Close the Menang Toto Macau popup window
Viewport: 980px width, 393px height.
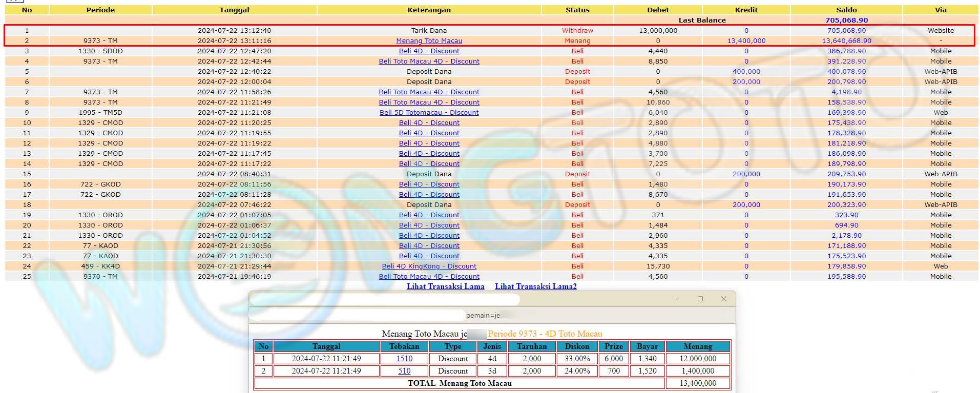pos(724,299)
